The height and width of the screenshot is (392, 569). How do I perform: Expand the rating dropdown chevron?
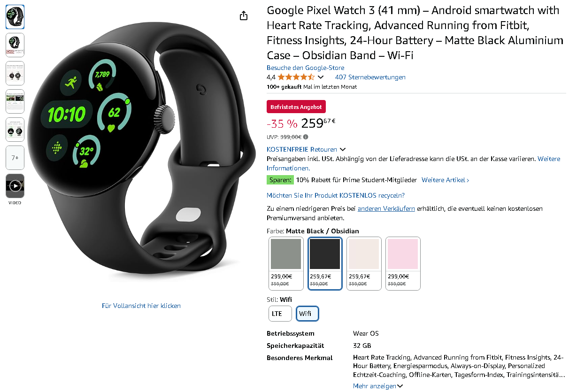coord(321,77)
